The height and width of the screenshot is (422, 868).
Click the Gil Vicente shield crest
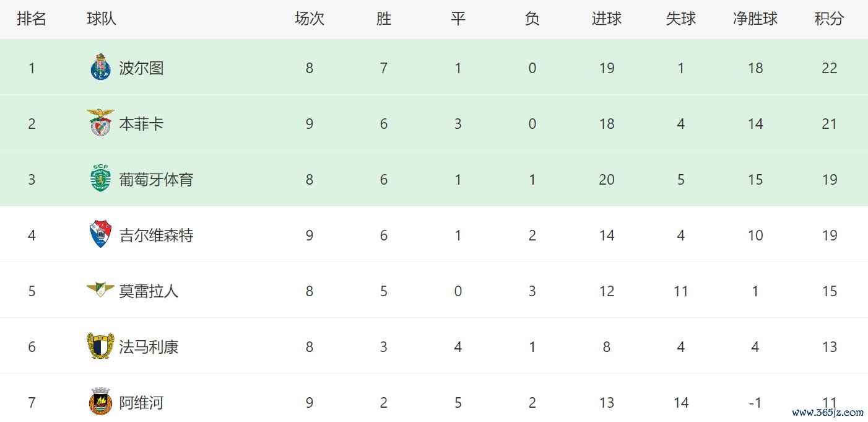click(100, 235)
